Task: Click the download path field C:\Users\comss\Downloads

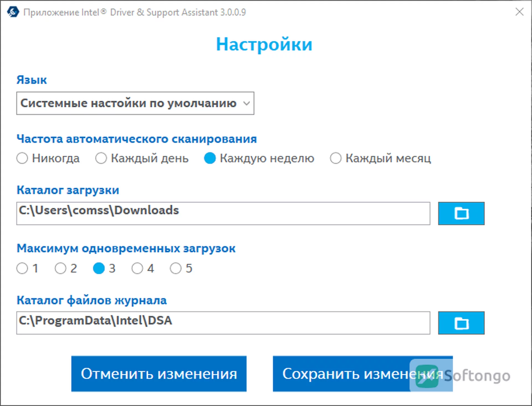Action: [223, 213]
